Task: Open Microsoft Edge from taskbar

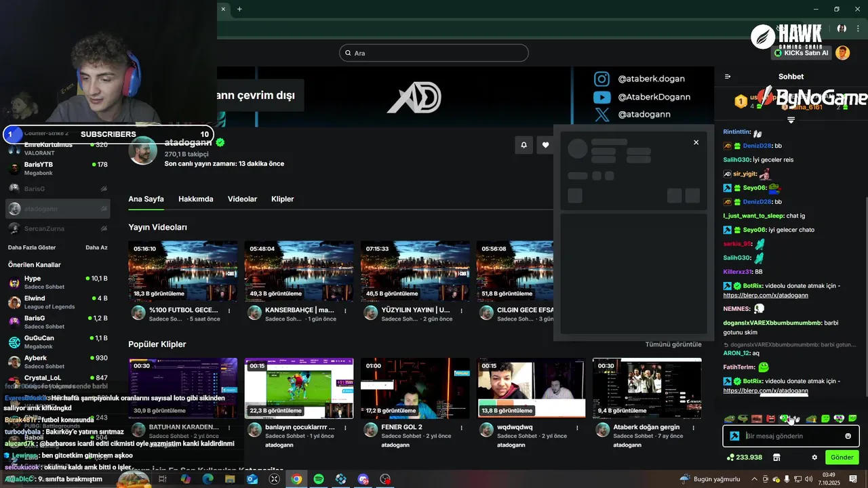Action: tap(208, 479)
